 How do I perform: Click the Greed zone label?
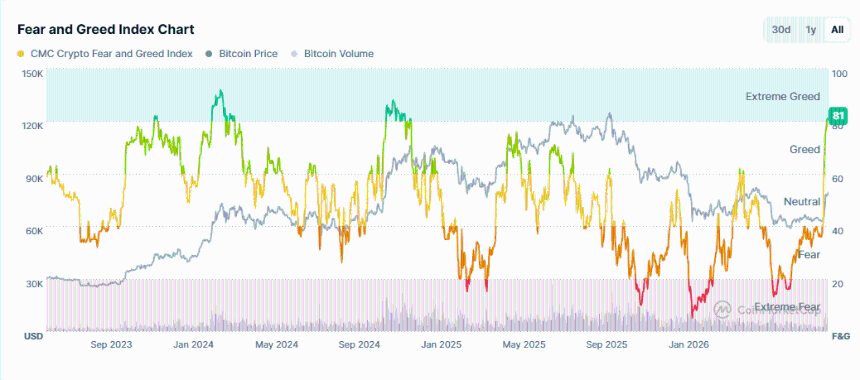tap(805, 149)
